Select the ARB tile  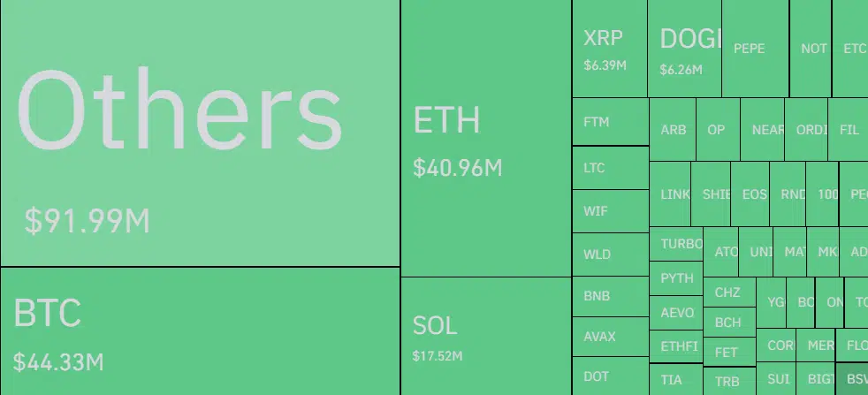673,129
